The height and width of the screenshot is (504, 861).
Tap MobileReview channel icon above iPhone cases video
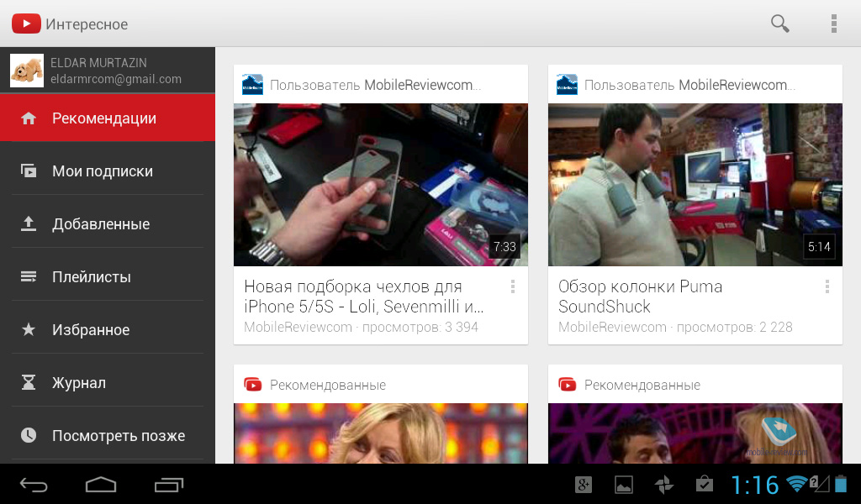[252, 85]
